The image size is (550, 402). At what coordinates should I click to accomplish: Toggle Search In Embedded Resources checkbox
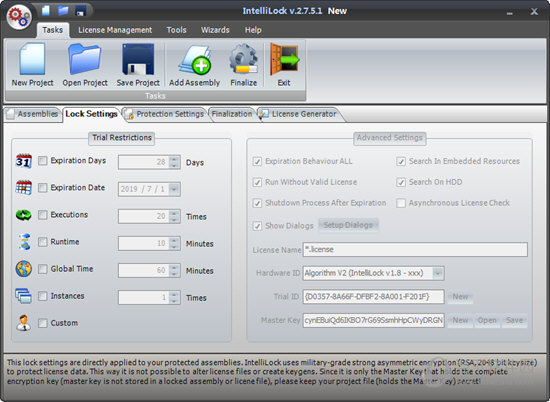tap(401, 161)
